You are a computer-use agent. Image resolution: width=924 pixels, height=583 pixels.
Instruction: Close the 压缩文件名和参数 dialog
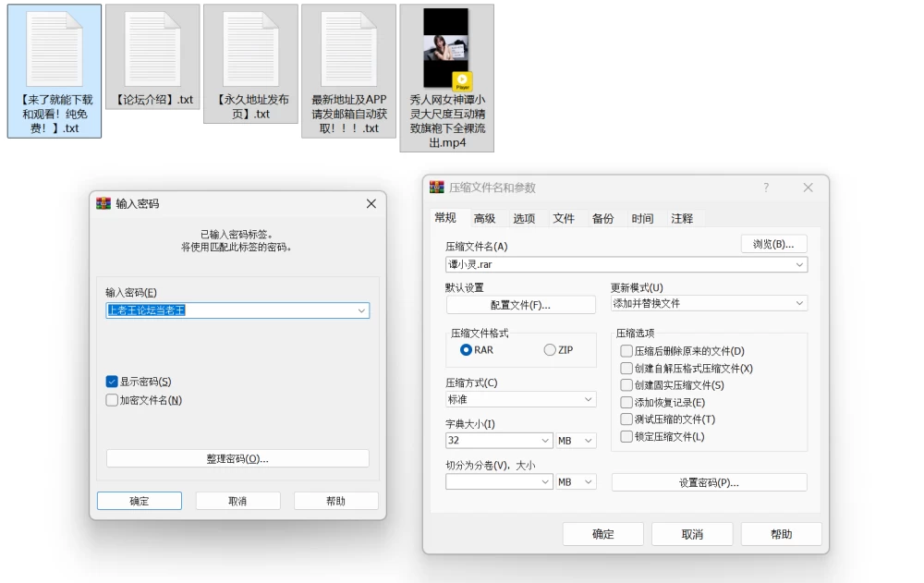tap(808, 188)
